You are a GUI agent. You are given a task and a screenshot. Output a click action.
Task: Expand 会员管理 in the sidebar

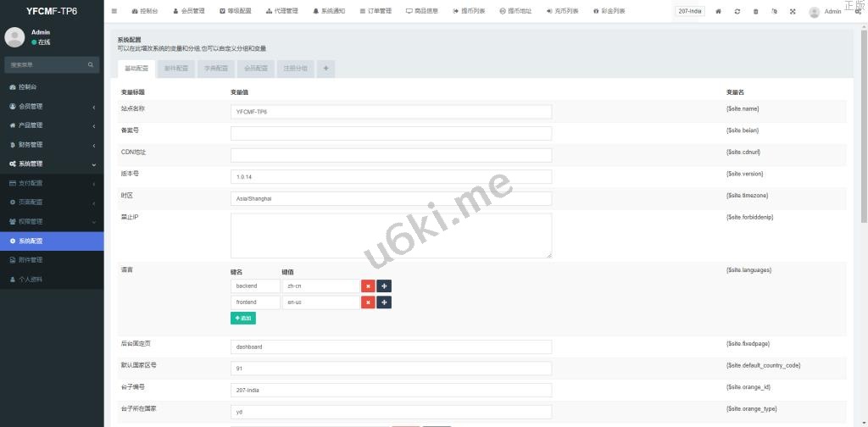pyautogui.click(x=52, y=106)
